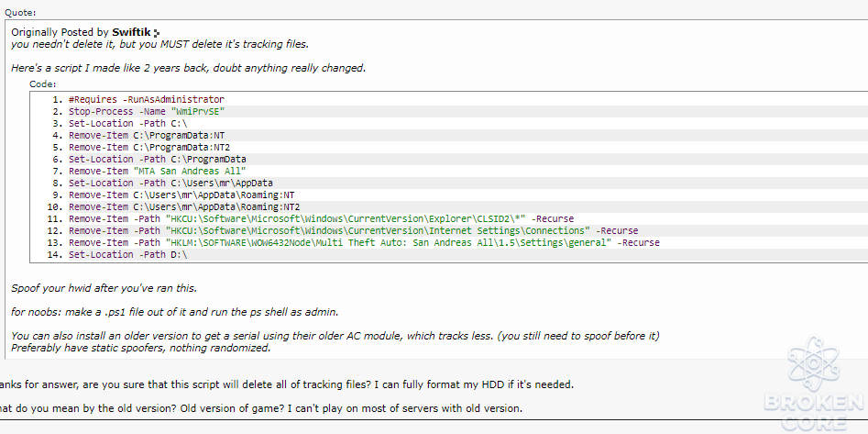Viewport: 868px width, 434px height.
Task: Click sentence "Here's a script I made like 2 years back"
Action: click(189, 68)
